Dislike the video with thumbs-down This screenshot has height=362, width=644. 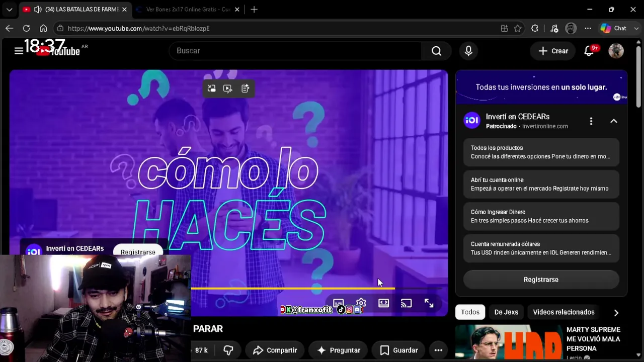[228, 350]
